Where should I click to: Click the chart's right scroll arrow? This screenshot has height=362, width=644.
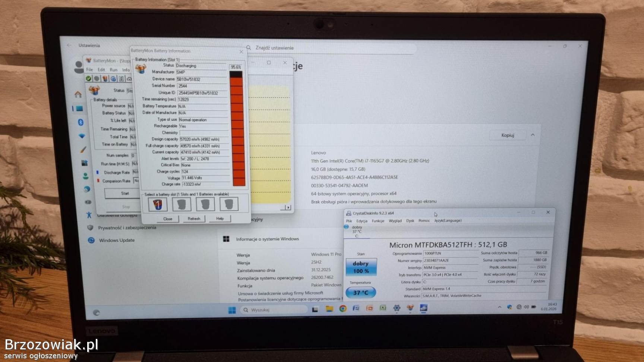click(x=288, y=207)
